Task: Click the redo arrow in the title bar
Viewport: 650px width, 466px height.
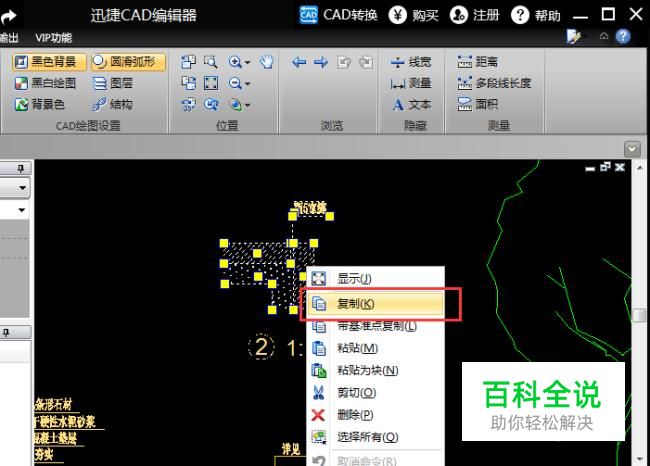Action: coord(8,17)
